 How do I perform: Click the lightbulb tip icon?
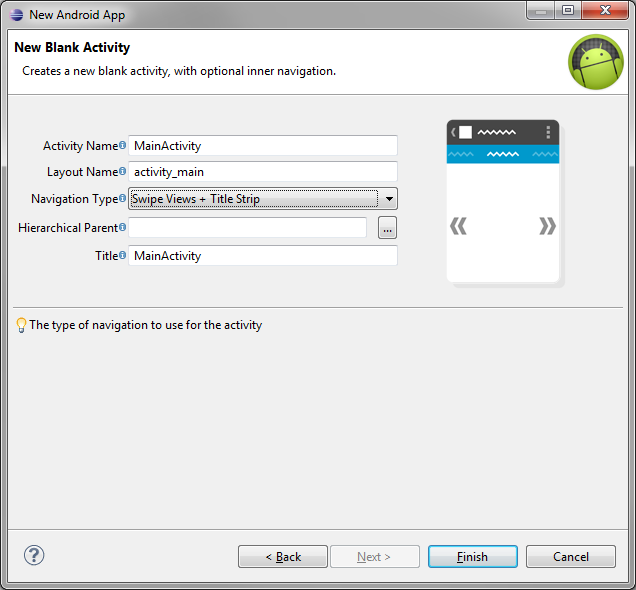(x=21, y=325)
